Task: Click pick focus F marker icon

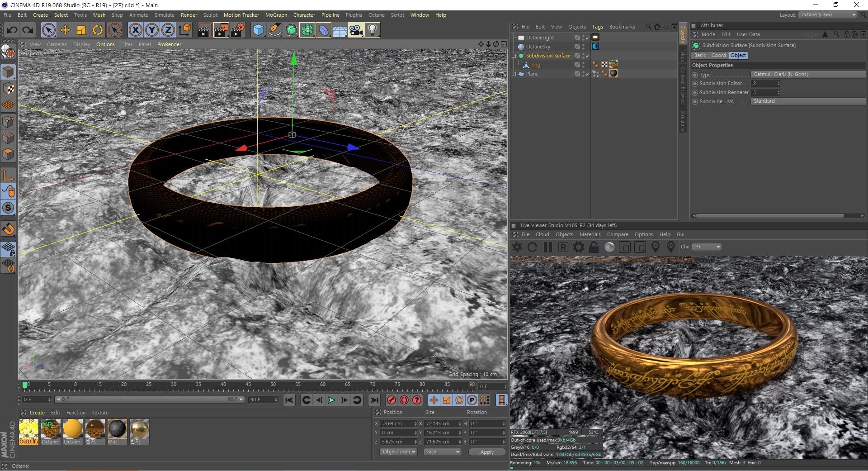Action: [x=656, y=247]
